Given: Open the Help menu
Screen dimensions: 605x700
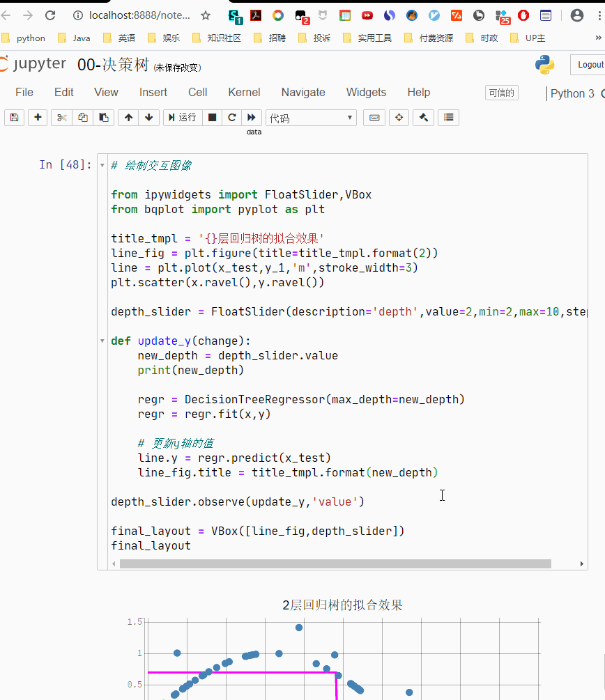Looking at the screenshot, I should click(x=419, y=93).
